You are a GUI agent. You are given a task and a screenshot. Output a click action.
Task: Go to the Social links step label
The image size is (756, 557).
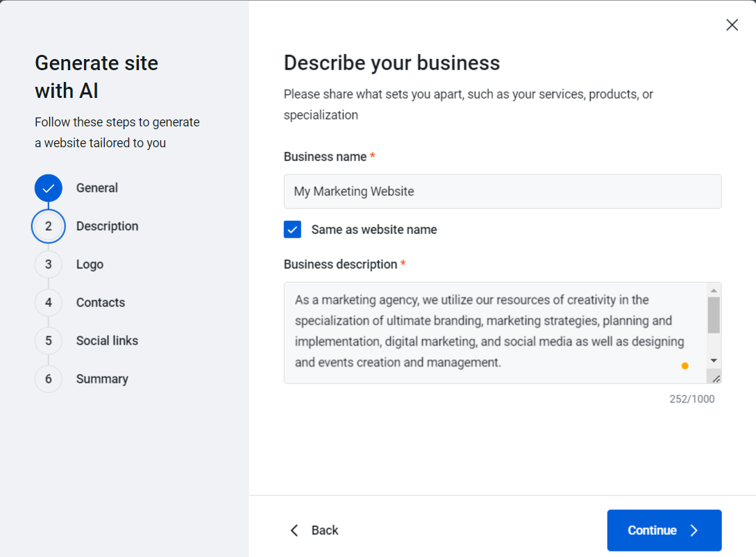[107, 341]
